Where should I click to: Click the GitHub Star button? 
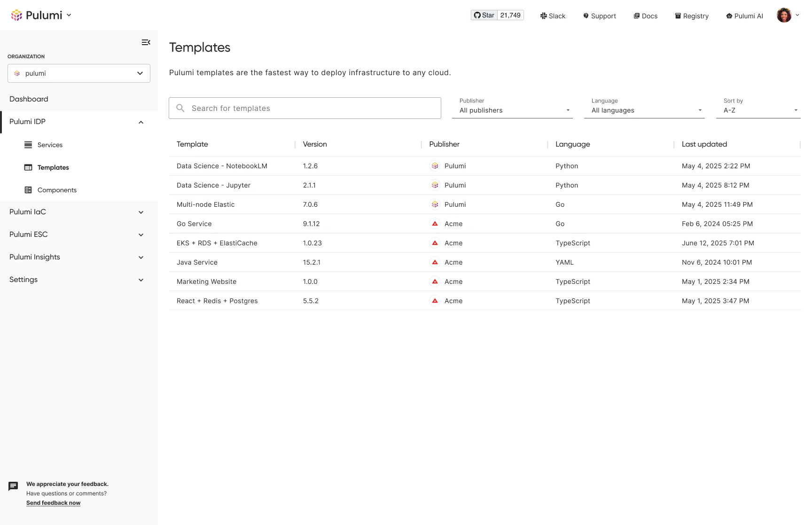pos(484,15)
